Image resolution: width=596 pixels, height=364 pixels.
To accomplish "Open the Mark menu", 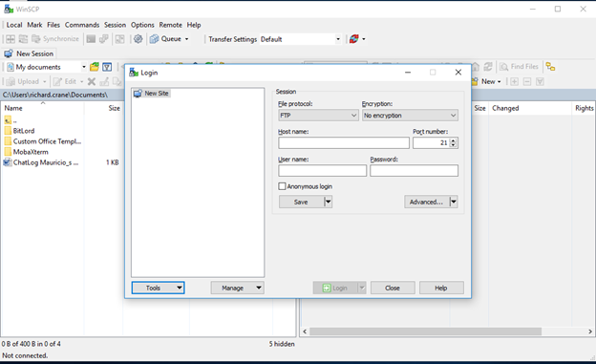I will click(34, 25).
